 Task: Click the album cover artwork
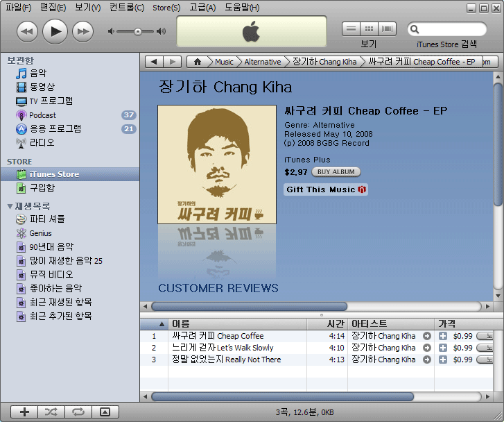point(217,164)
